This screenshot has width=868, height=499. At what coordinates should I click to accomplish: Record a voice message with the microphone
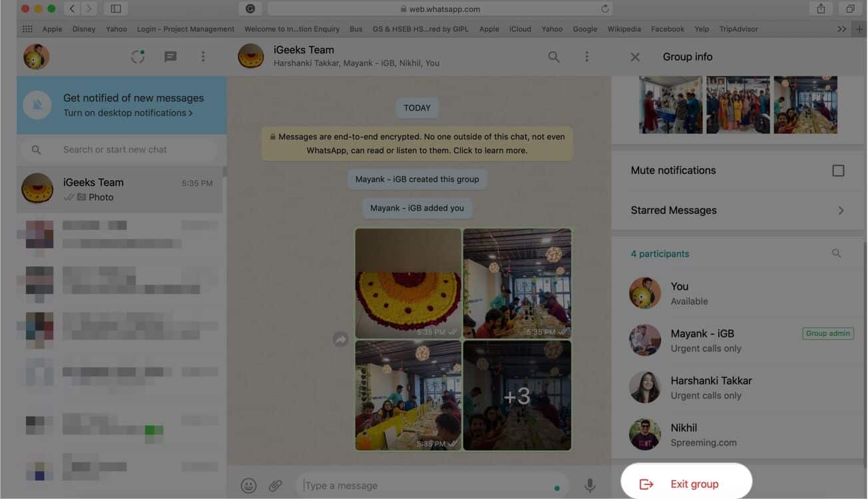(x=590, y=486)
